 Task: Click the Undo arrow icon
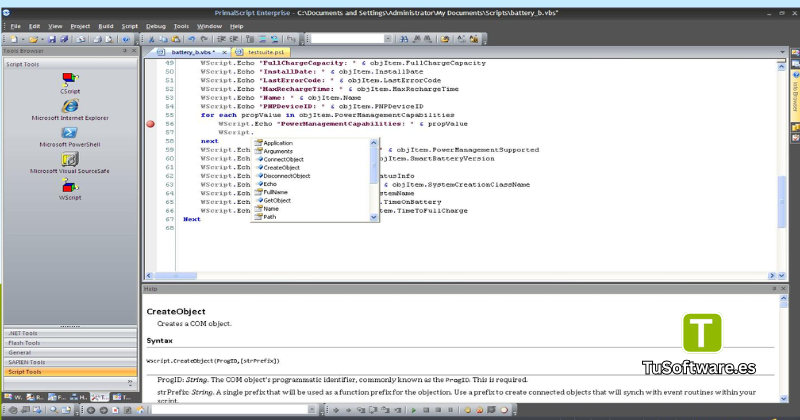191,39
